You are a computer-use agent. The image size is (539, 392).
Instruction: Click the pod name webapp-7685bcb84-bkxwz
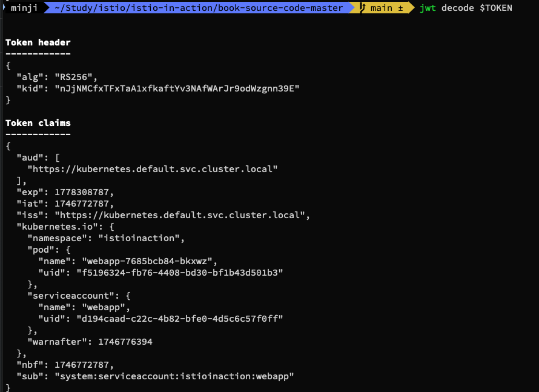point(147,261)
